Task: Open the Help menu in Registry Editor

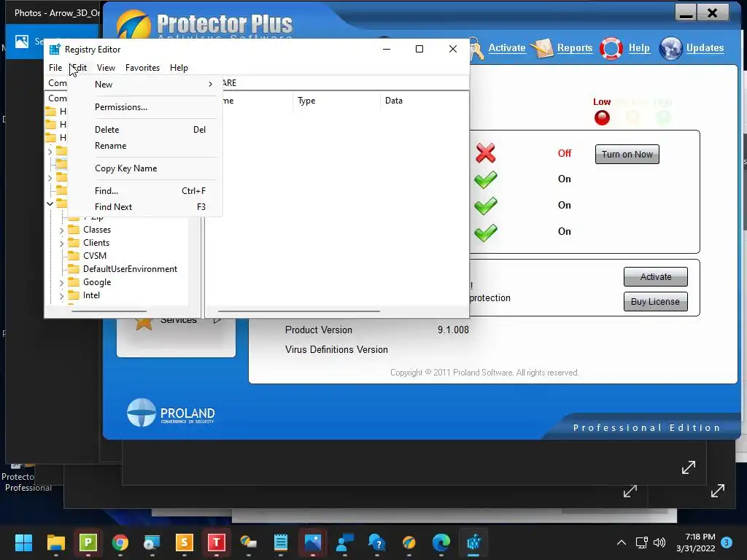Action: 179,68
